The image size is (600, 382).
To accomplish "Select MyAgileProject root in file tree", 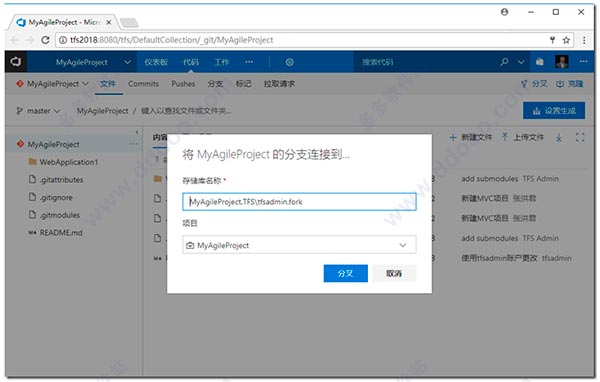I will (x=54, y=144).
